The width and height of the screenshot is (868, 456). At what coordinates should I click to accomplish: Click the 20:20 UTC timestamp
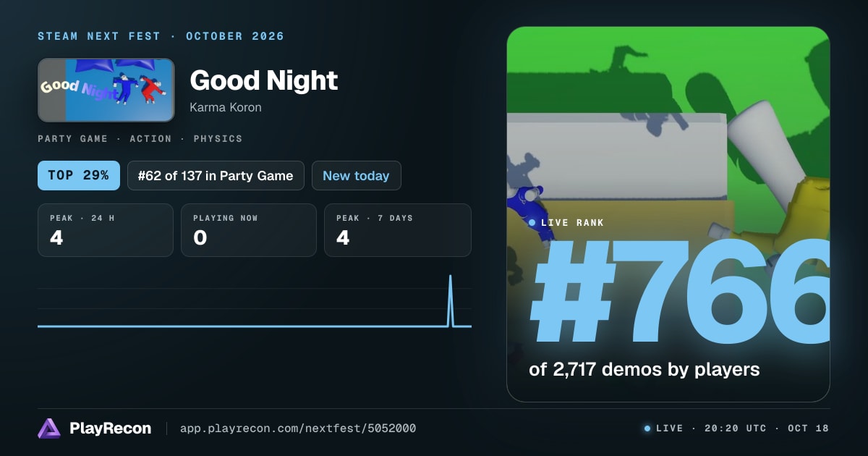coord(736,428)
